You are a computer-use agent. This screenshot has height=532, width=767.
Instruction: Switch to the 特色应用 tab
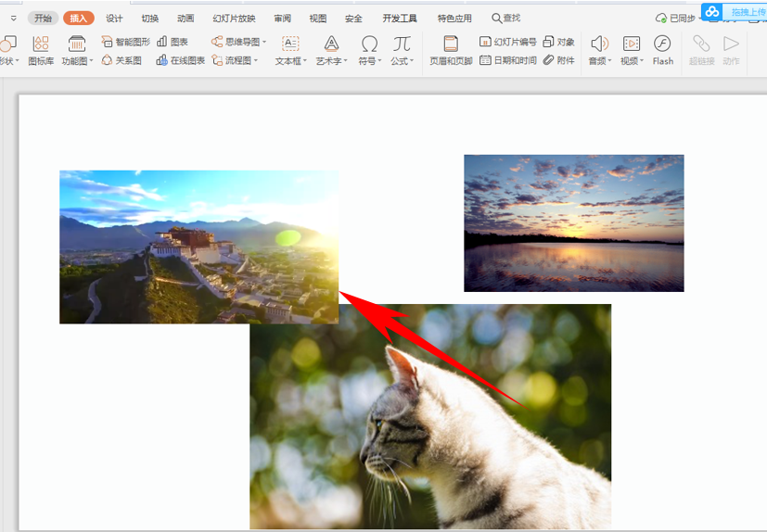pyautogui.click(x=454, y=19)
